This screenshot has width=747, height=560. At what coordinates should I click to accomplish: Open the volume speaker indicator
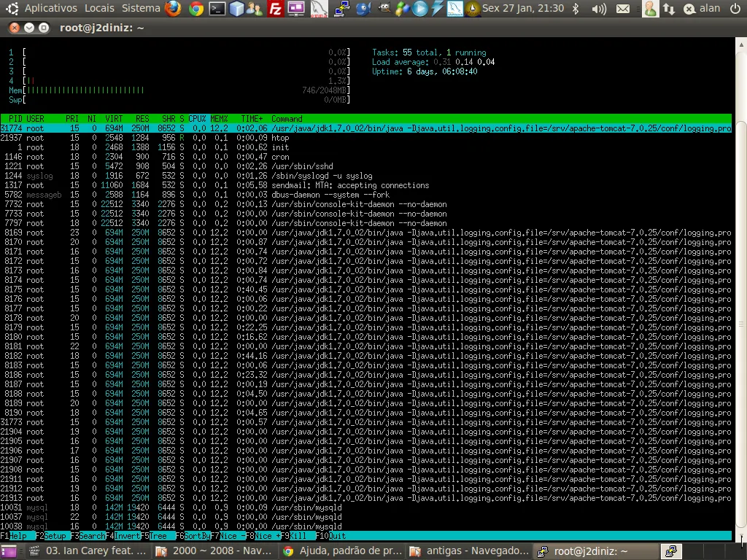(598, 9)
